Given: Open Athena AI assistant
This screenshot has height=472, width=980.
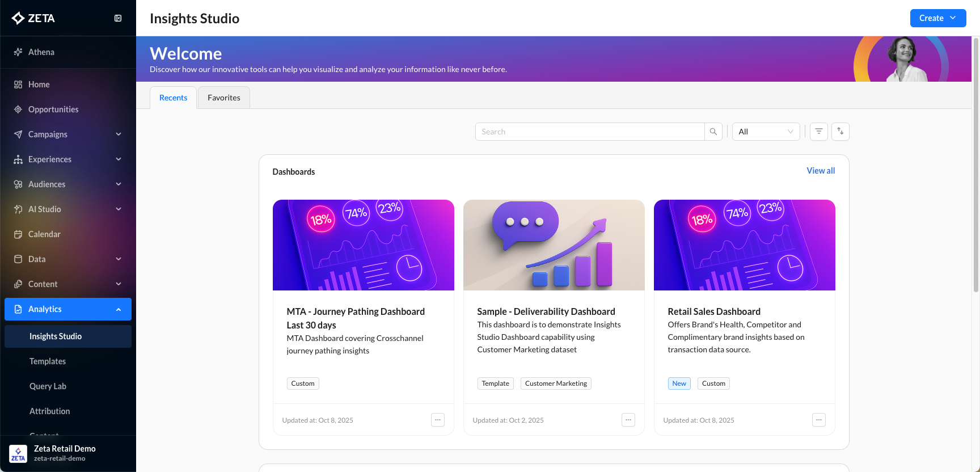Looking at the screenshot, I should pos(41,52).
